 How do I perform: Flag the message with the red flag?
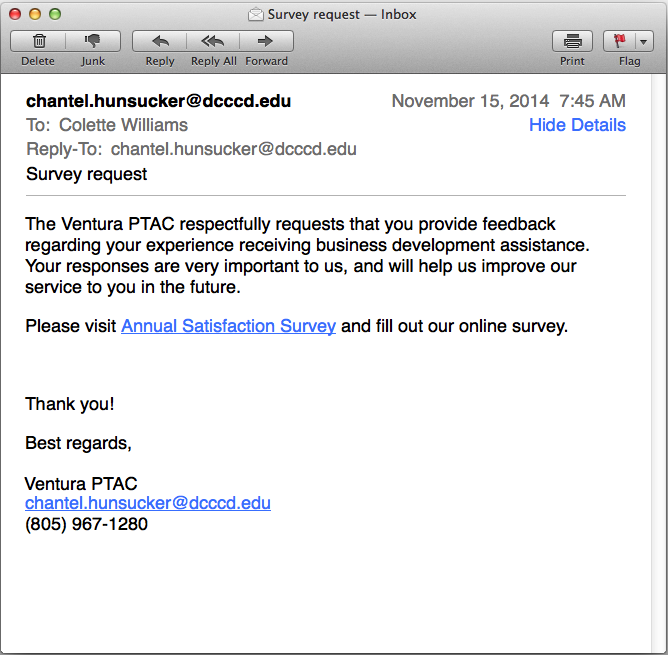[618, 41]
